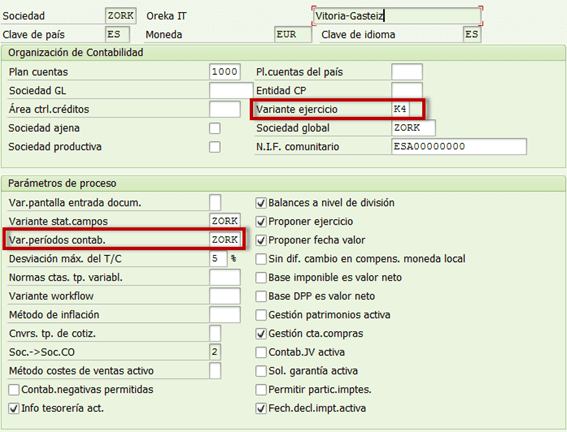Click Desviación máx. del T/C field

(218, 258)
